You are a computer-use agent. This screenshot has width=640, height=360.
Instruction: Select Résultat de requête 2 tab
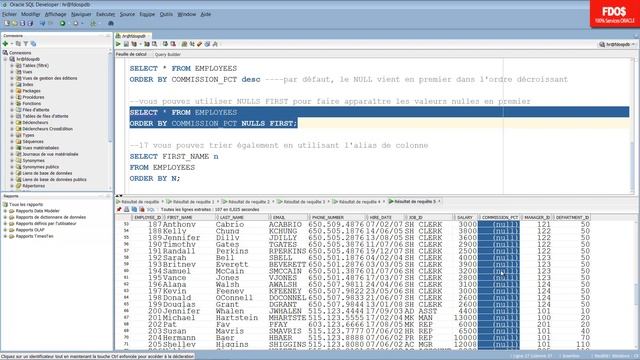point(249,202)
